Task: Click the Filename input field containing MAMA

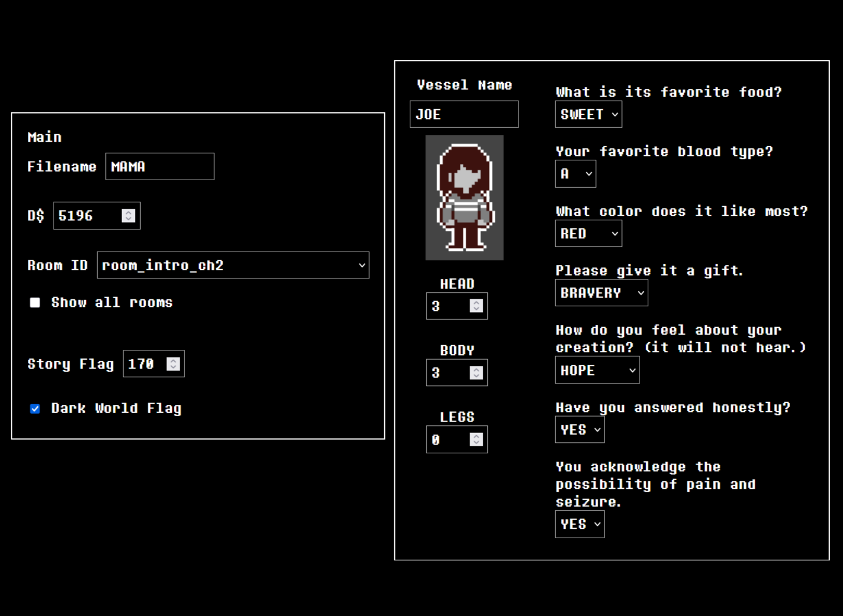Action: [159, 167]
